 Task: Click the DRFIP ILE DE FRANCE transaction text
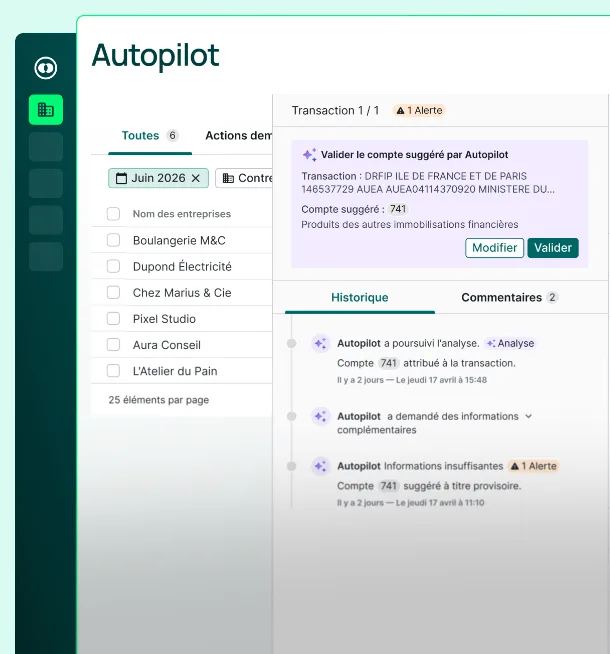coord(428,183)
